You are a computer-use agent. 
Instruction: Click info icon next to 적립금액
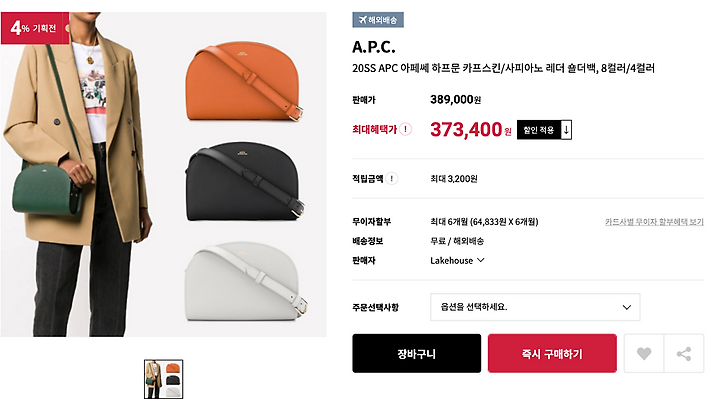click(x=391, y=179)
